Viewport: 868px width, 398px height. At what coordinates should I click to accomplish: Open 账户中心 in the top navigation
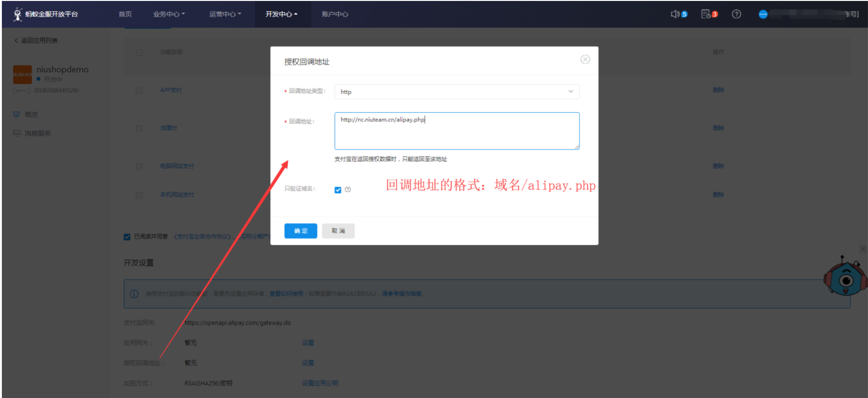pos(335,14)
